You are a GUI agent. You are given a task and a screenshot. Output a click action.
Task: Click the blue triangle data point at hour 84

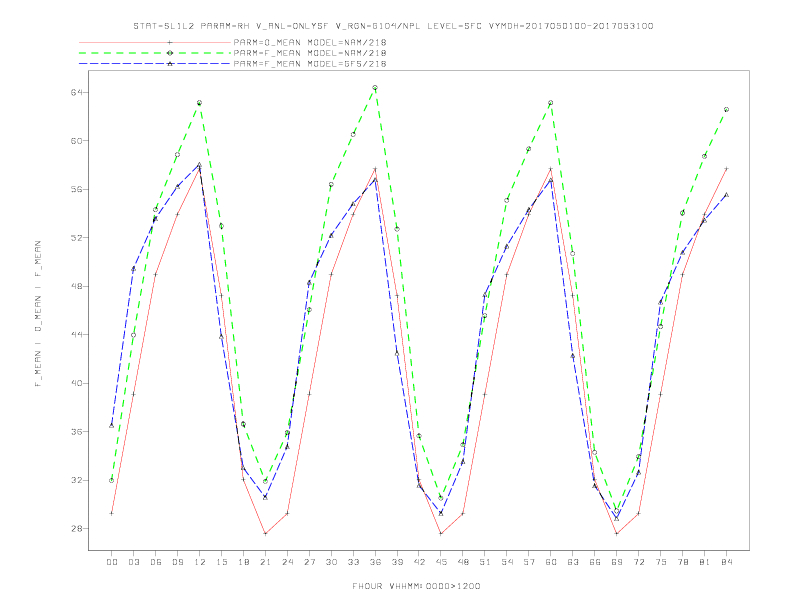[x=726, y=194]
